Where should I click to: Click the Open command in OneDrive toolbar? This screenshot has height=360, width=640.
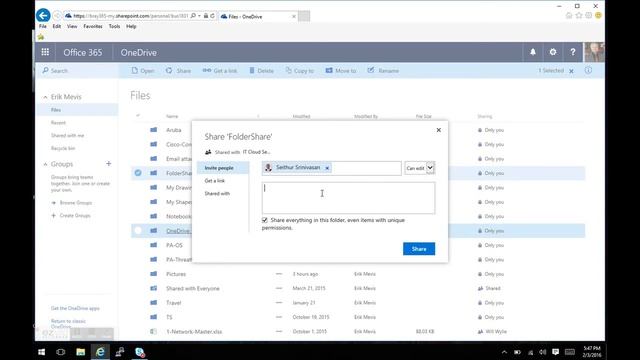click(143, 71)
